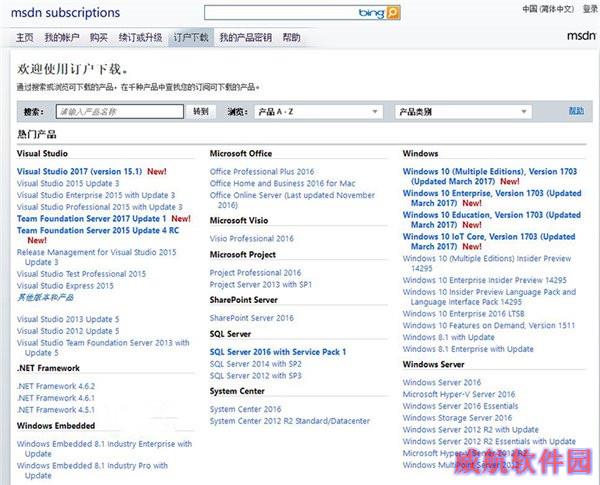600x485 pixels.
Task: Open Visual Studio Enterprise 2015 with Update 3
Action: tap(96, 195)
